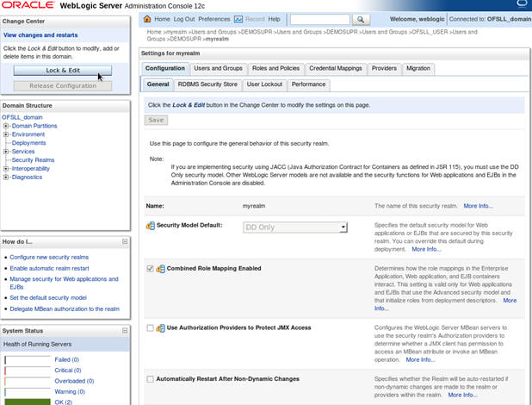The height and width of the screenshot is (405, 532).
Task: Open the Preferences link
Action: point(214,19)
